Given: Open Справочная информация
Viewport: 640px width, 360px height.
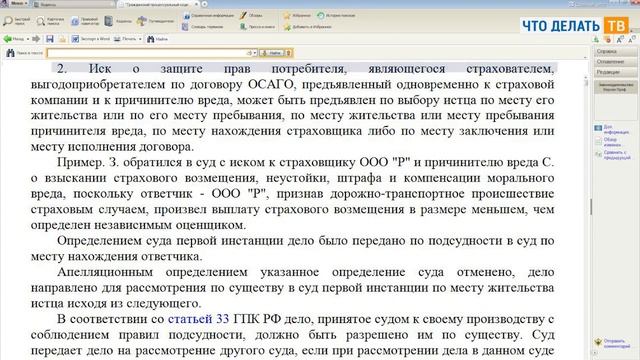Looking at the screenshot, I should [209, 16].
